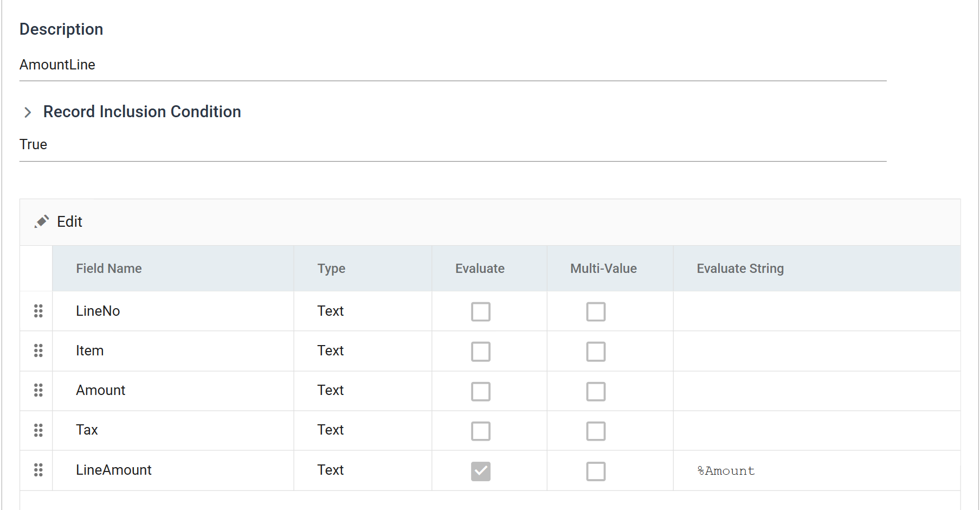
Task: Click the Type cell Text for Item
Action: point(363,350)
